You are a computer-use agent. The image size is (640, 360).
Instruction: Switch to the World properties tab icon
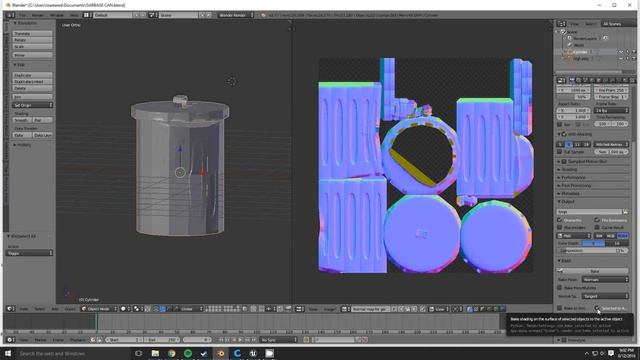[593, 80]
